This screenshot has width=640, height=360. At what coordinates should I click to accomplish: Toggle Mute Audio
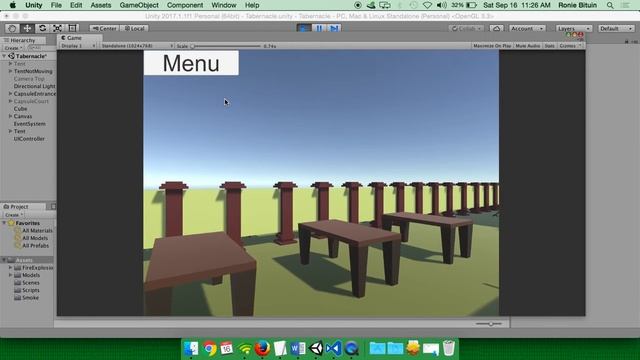pyautogui.click(x=527, y=46)
